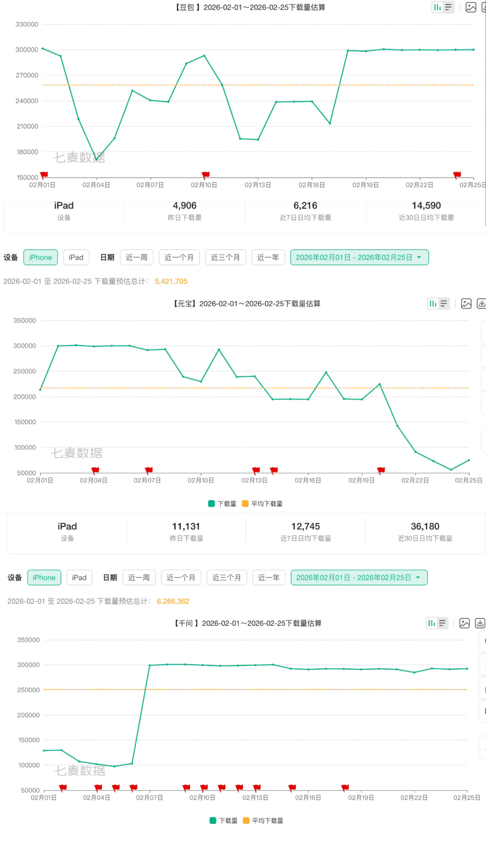
Task: Download 元宝 chart data
Action: click(x=481, y=304)
